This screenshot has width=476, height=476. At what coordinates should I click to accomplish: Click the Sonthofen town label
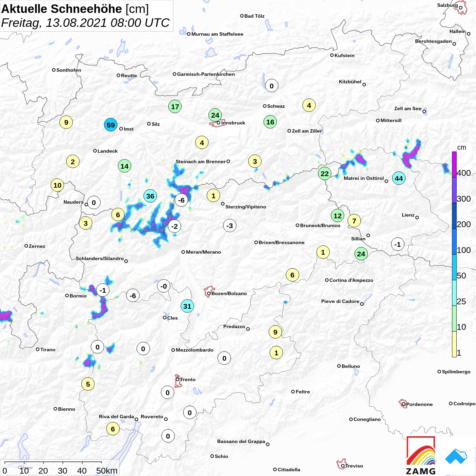click(x=69, y=70)
